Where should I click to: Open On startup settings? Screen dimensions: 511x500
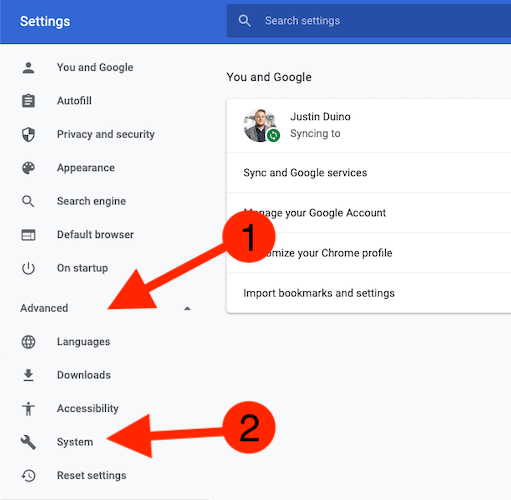pyautogui.click(x=82, y=268)
